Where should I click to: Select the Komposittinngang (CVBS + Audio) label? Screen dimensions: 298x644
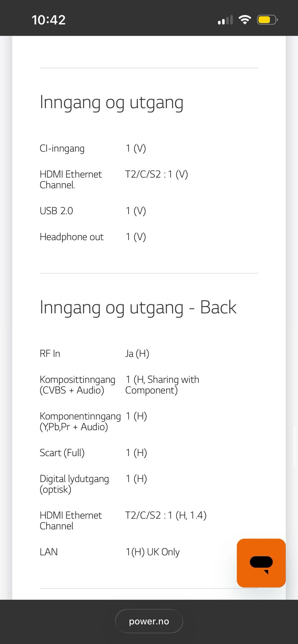coord(77,385)
